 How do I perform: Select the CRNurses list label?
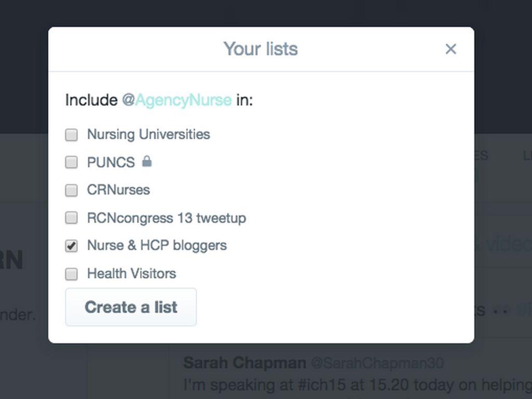tap(118, 190)
